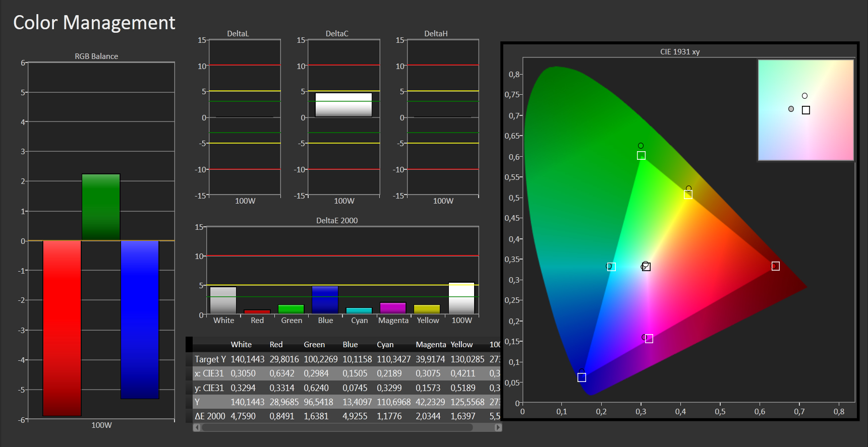The width and height of the screenshot is (868, 447).
Task: Click the Magenta bar in DeltaE 2000 chart
Action: pos(393,308)
